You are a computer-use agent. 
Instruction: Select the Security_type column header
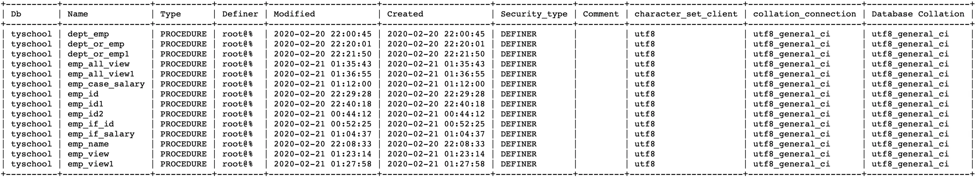coord(534,14)
